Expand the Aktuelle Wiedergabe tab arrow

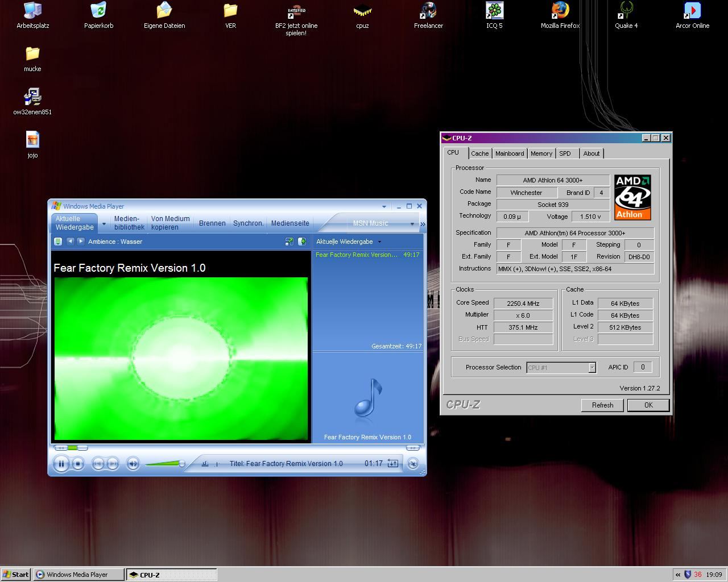104,223
